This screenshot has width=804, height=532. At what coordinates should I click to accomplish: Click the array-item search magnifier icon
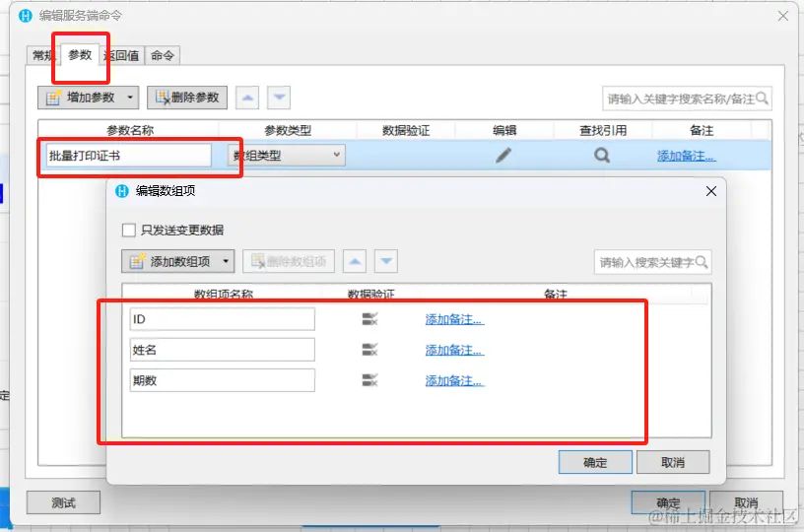tap(702, 262)
